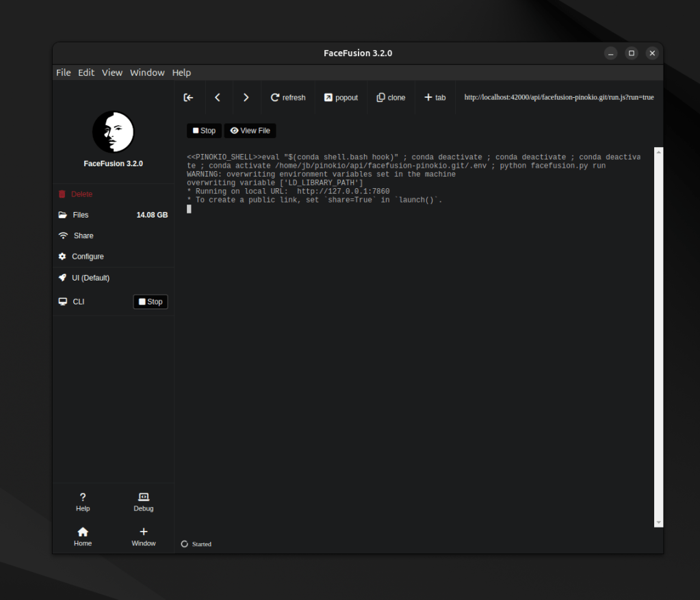Click the terminal scrollbar down arrow

click(658, 523)
